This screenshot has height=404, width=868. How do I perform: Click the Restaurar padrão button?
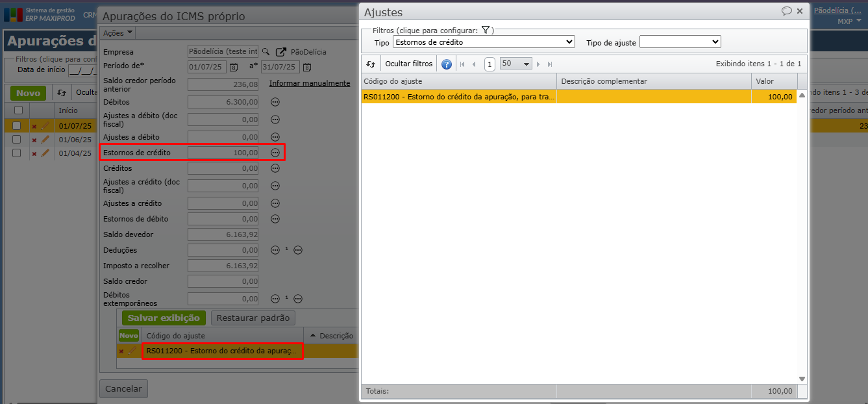[253, 318]
